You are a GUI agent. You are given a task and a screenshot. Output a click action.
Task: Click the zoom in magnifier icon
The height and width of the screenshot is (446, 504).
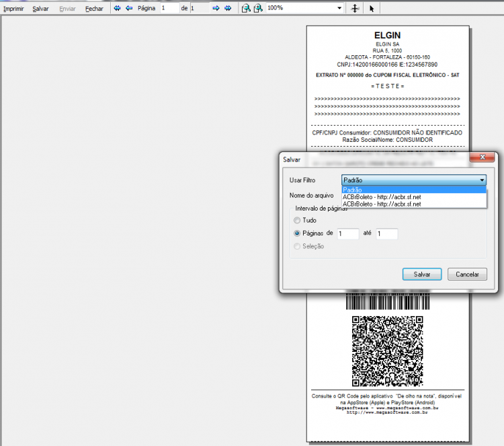click(x=258, y=8)
